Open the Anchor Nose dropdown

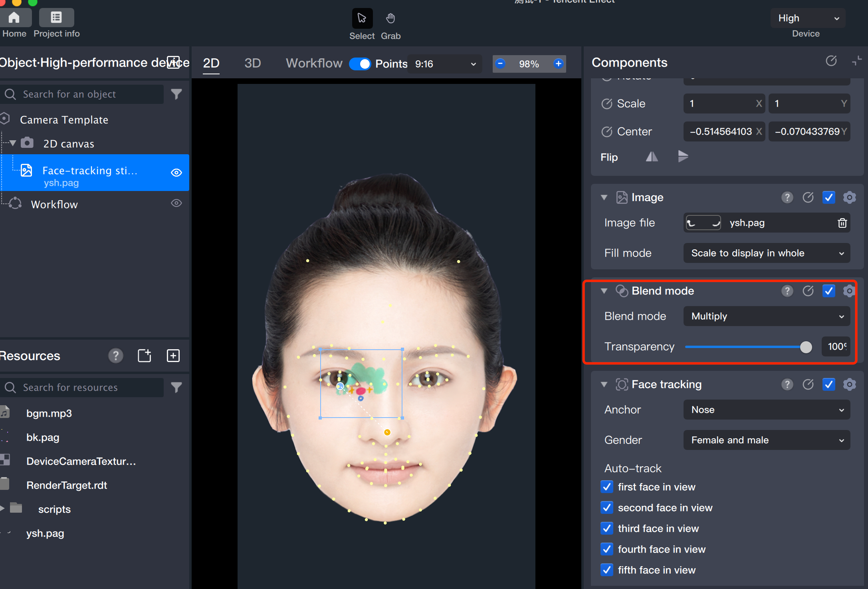pyautogui.click(x=766, y=410)
